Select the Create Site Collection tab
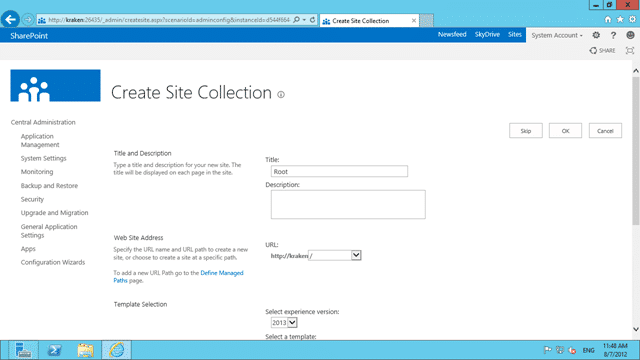This screenshot has height=360, width=640. [x=369, y=20]
